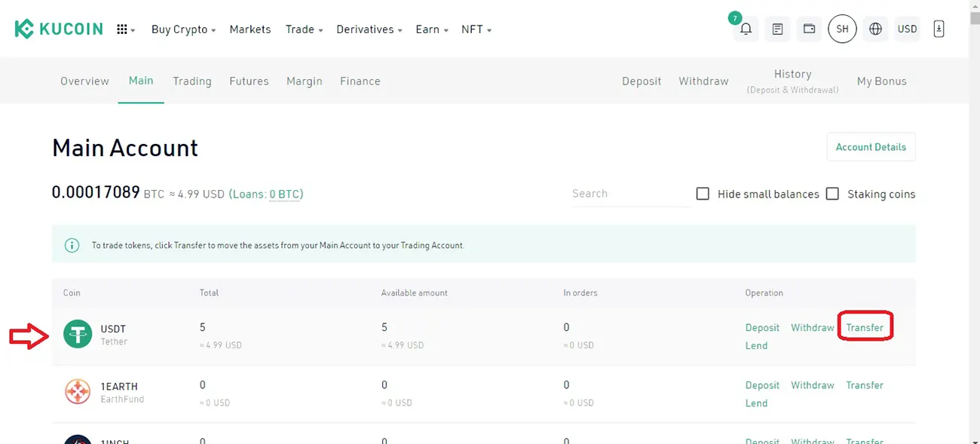Open the notifications bell with badge 7

(746, 29)
